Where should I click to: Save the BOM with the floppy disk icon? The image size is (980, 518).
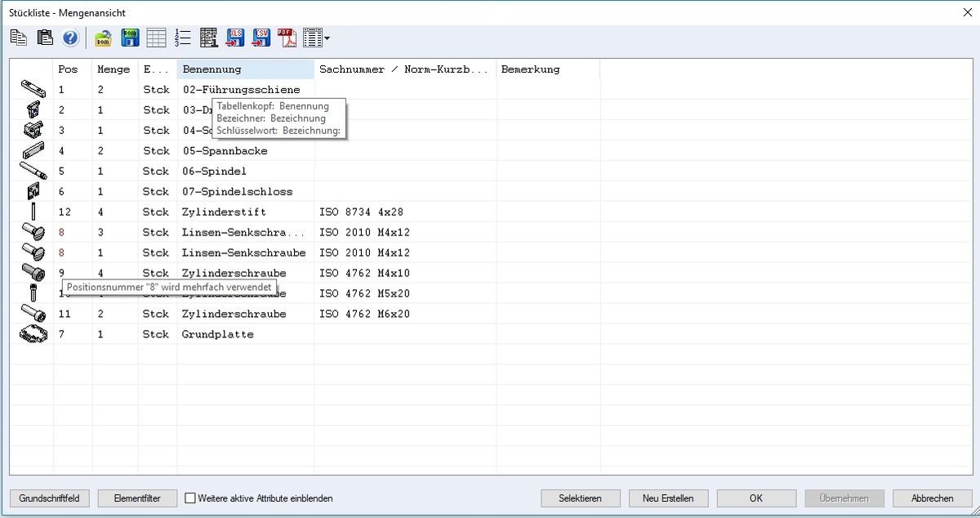[130, 38]
